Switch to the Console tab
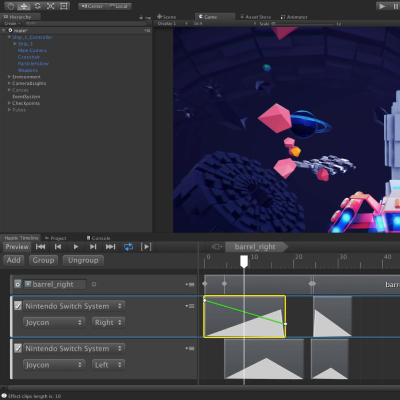400x400 pixels. 98,238
